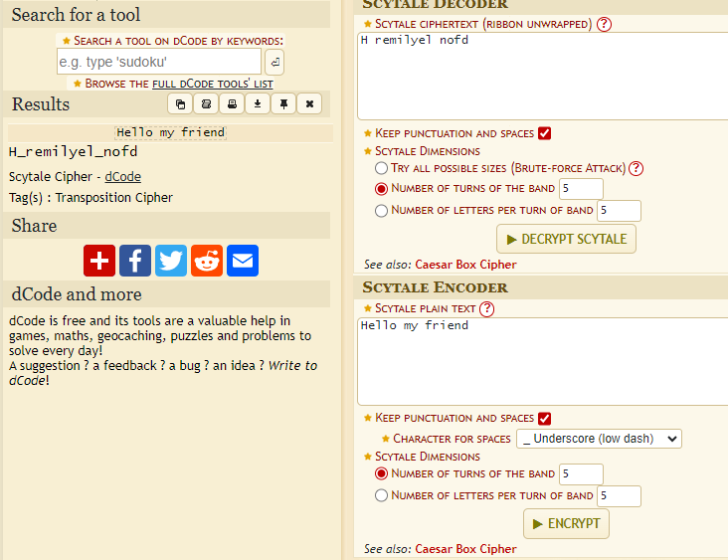Image resolution: width=728 pixels, height=560 pixels.
Task: Edit decoder number of turns field
Action: 581,189
